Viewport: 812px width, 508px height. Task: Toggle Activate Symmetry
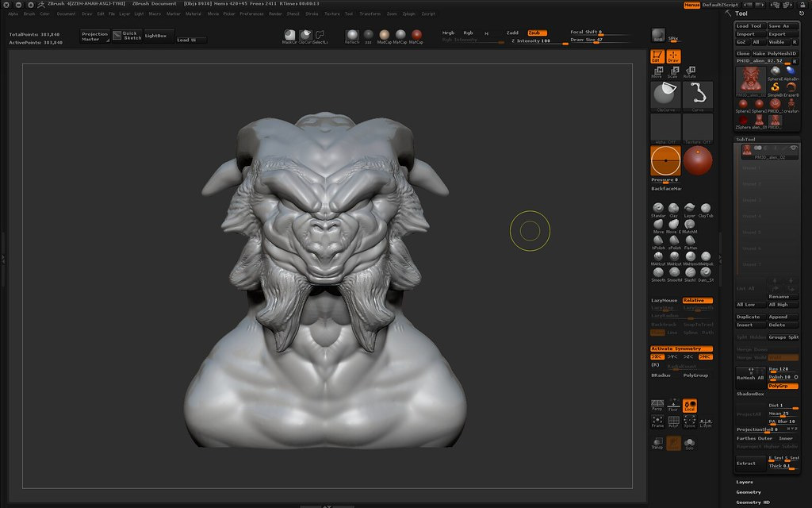tap(681, 348)
